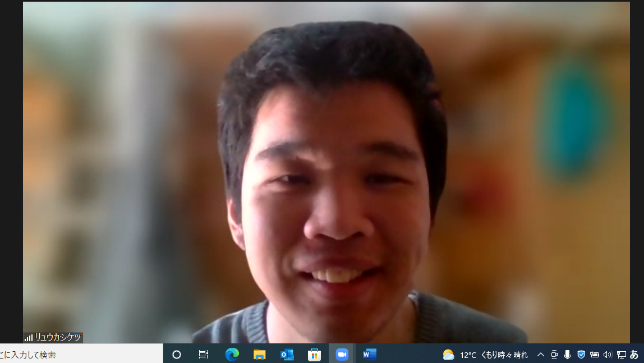Toggle Japanese IME あ input mode
The image size is (644, 363).
tap(634, 355)
